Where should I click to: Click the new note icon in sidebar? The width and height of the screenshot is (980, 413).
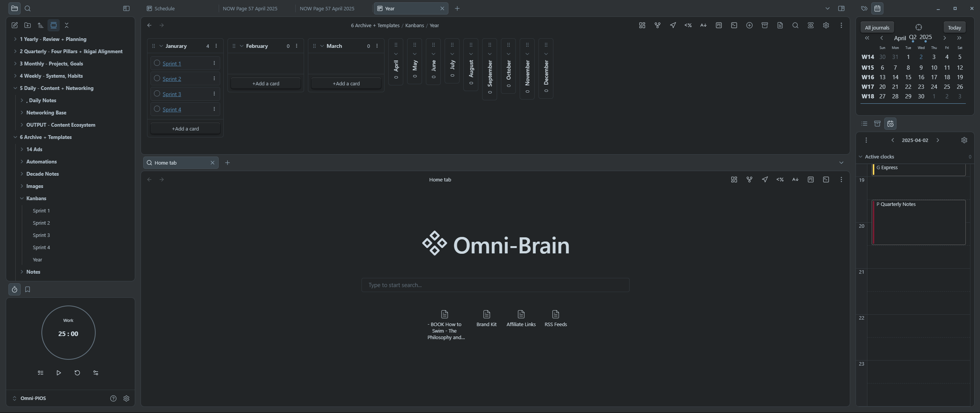point(15,25)
